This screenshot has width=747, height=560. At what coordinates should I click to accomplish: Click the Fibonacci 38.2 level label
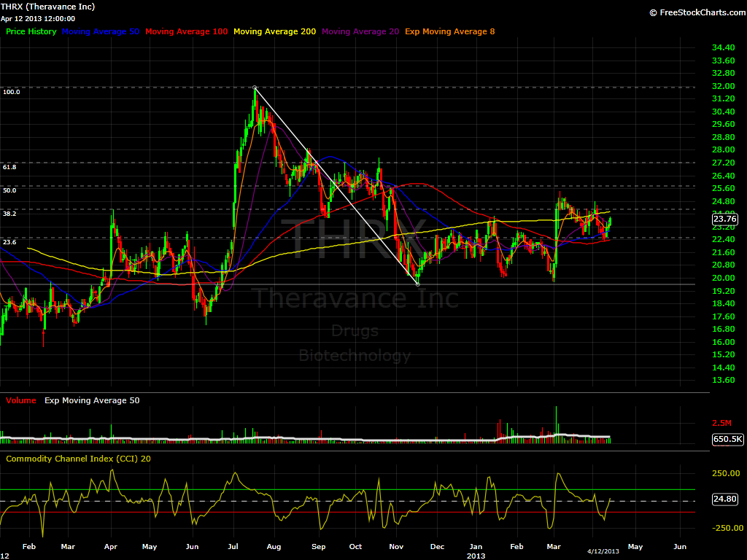pos(9,214)
